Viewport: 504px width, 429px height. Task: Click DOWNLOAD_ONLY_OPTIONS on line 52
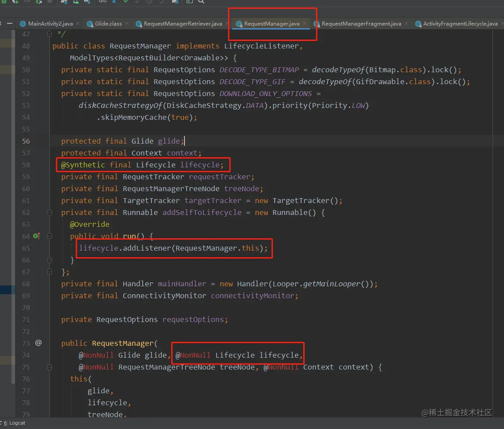(x=265, y=93)
